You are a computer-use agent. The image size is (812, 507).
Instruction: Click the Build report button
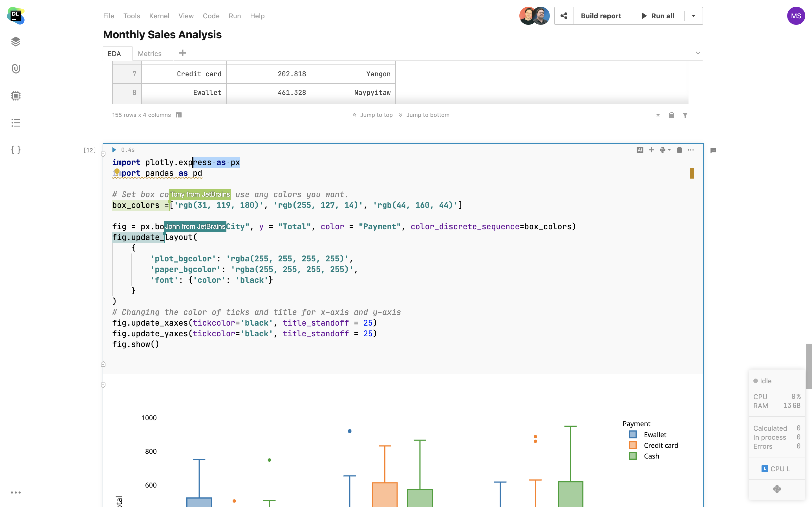coord(601,16)
